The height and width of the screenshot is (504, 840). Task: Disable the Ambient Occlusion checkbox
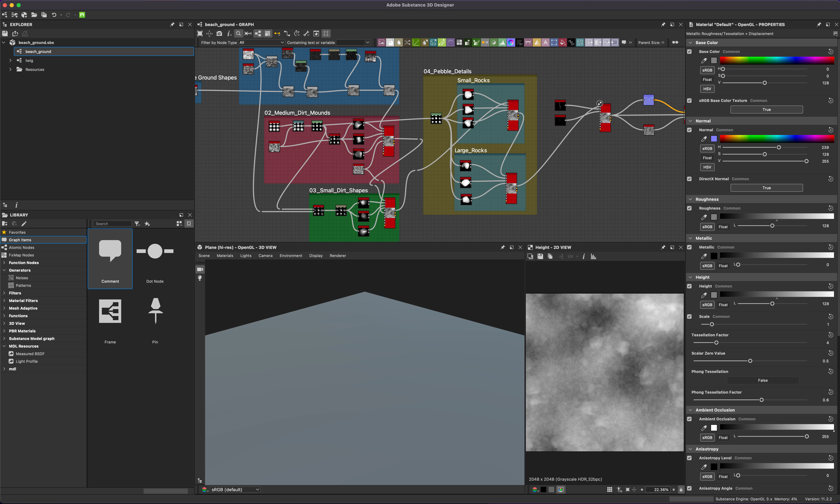click(x=689, y=419)
